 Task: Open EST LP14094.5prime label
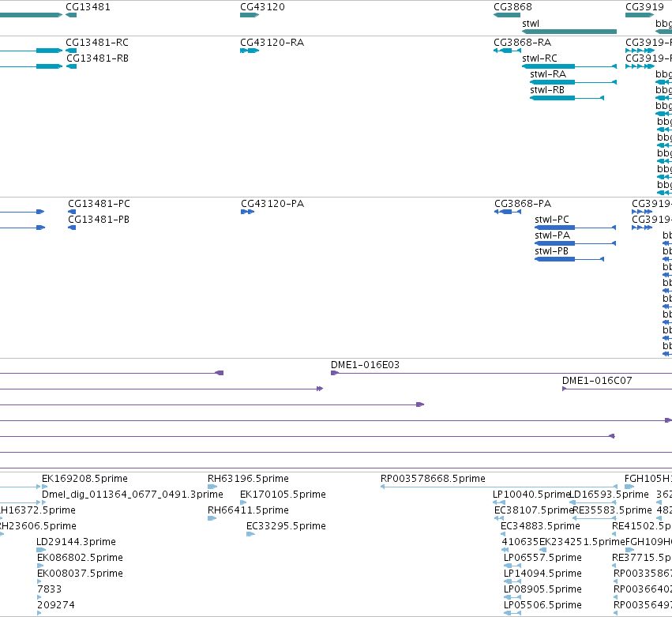click(x=543, y=574)
